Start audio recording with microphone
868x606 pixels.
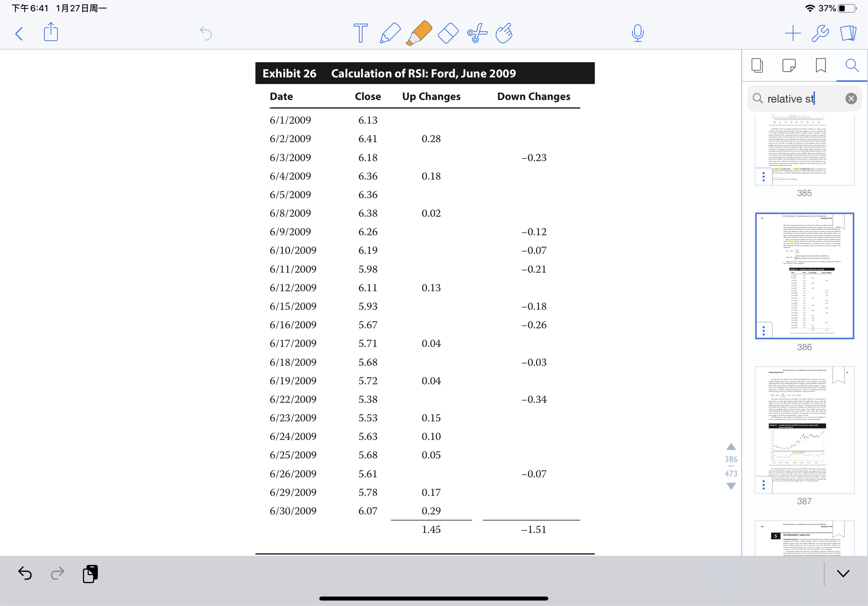click(638, 33)
